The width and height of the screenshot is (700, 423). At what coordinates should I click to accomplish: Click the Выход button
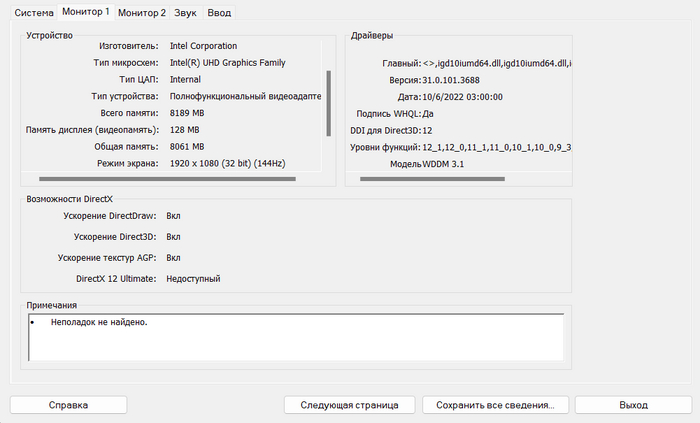pyautogui.click(x=633, y=405)
